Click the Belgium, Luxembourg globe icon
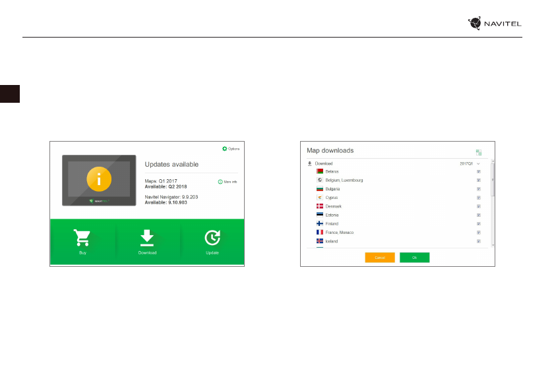Image resolution: width=554 pixels, height=392 pixels. (x=320, y=180)
